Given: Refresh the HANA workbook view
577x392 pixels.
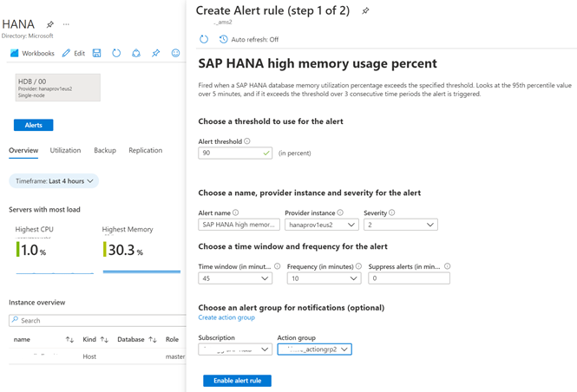Looking at the screenshot, I should (x=116, y=53).
